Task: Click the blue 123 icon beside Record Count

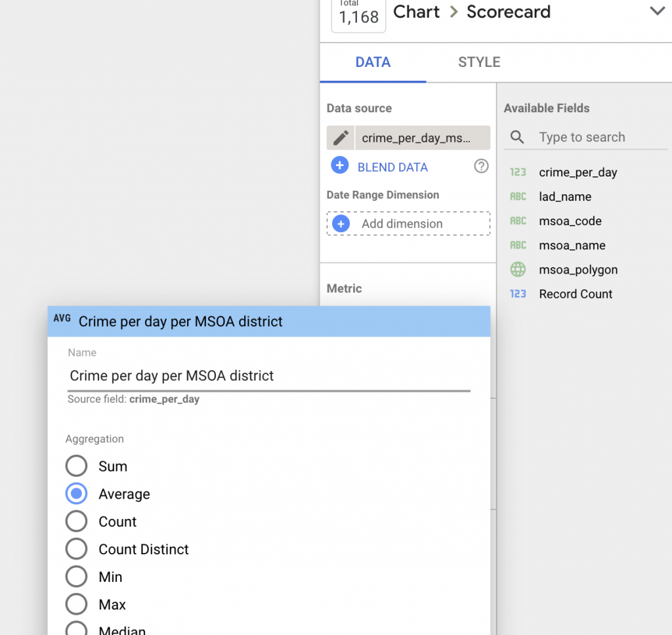Action: tap(518, 294)
